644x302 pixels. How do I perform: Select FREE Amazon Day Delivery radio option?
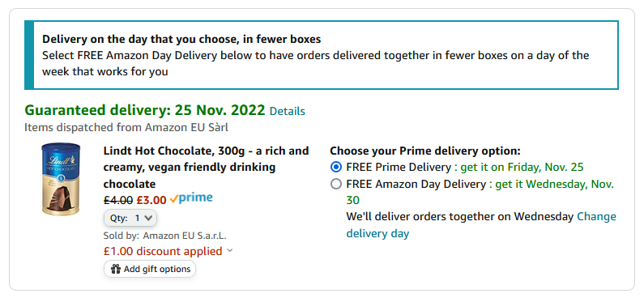tap(336, 184)
